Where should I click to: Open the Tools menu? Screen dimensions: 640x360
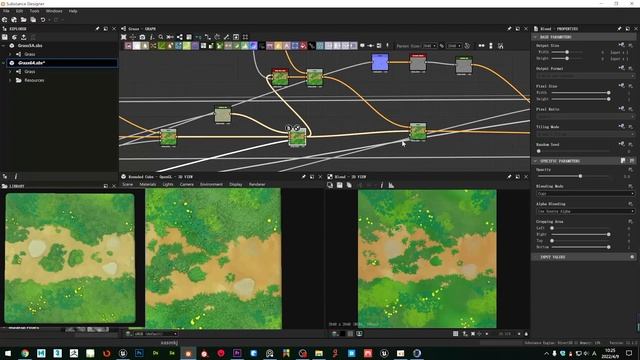(x=34, y=11)
